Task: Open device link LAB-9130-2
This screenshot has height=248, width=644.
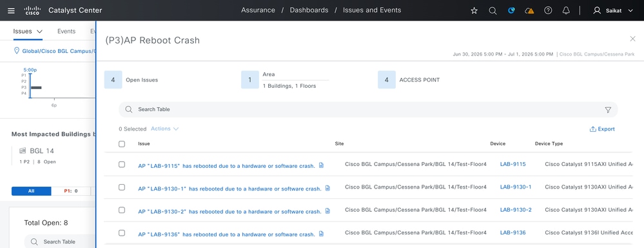Action: (516, 210)
